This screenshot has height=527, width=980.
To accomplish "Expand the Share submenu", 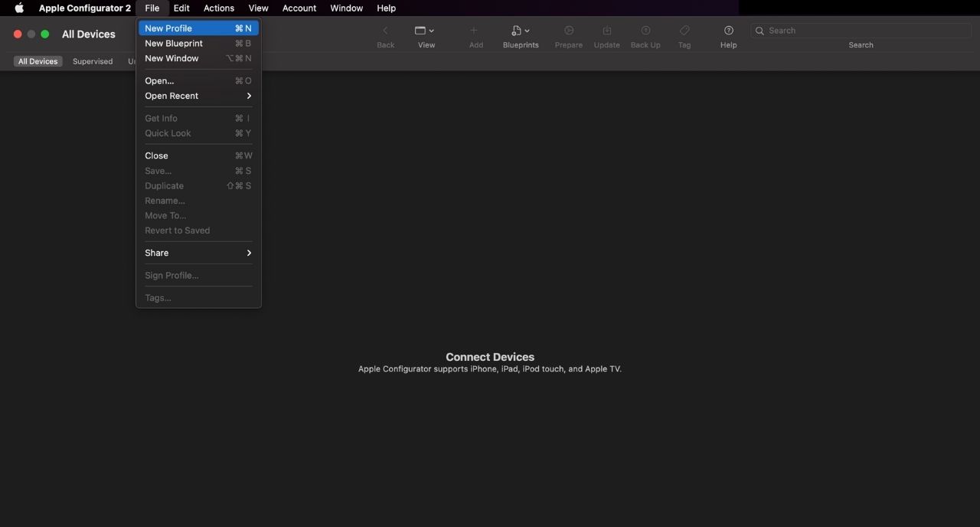I will click(x=198, y=253).
